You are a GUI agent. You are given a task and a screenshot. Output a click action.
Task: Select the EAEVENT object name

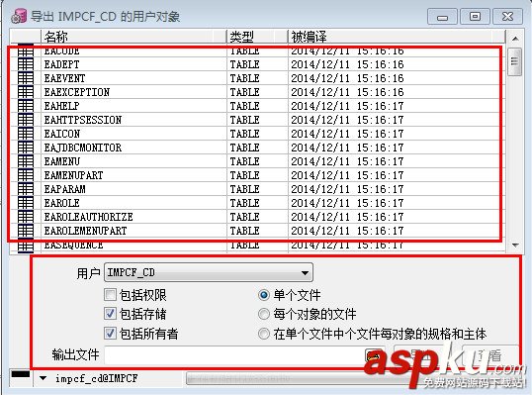point(64,78)
